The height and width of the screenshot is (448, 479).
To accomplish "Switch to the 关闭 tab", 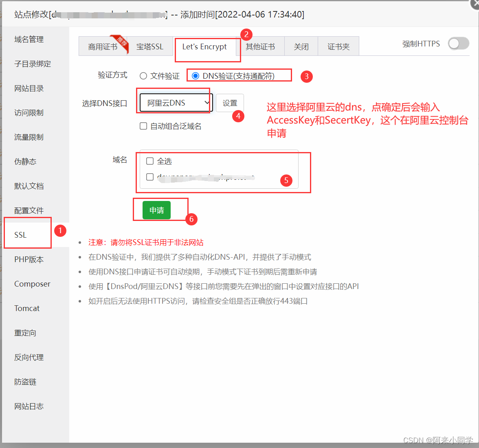I will (301, 46).
